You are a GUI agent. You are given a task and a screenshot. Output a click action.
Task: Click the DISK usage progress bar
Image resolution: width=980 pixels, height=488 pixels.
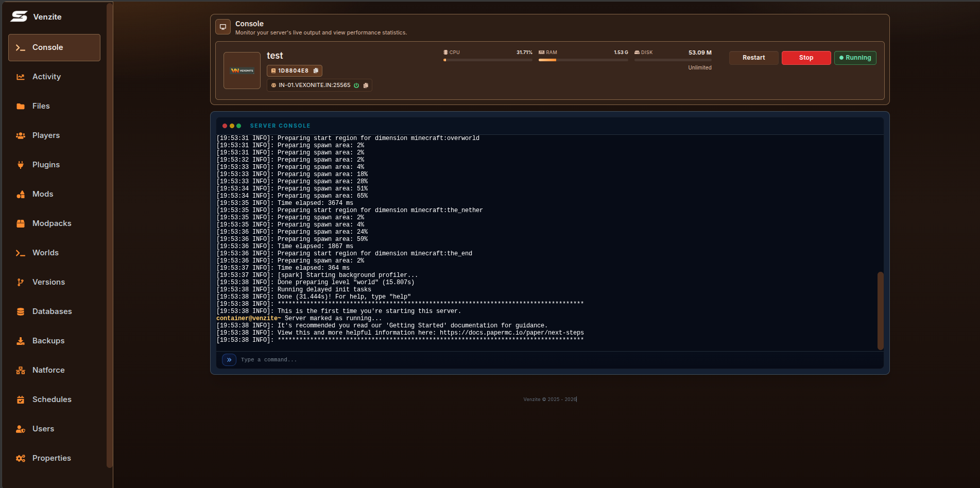click(x=673, y=60)
